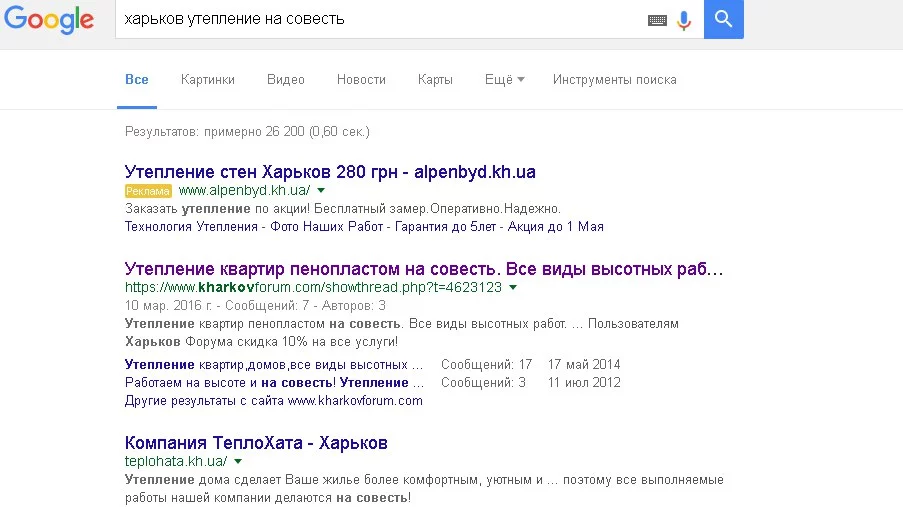Open Акция до 1 Мая sitelink

tap(556, 226)
